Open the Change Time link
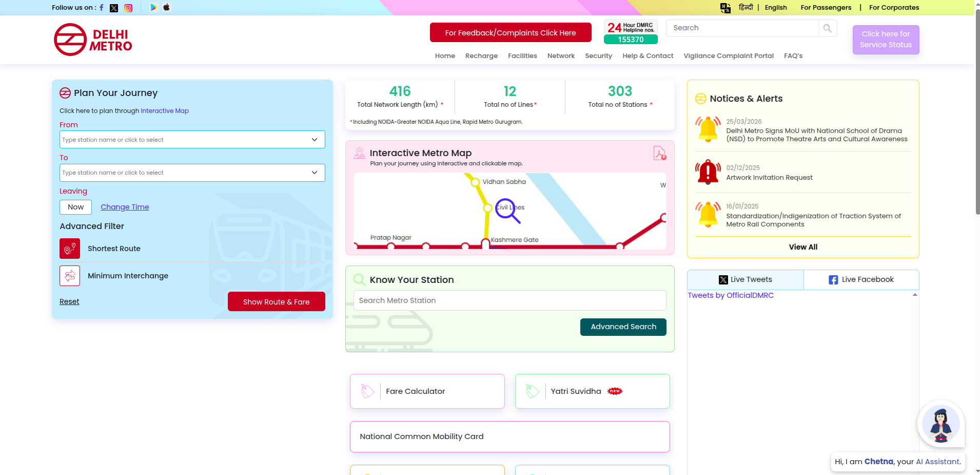980x475 pixels. tap(125, 207)
